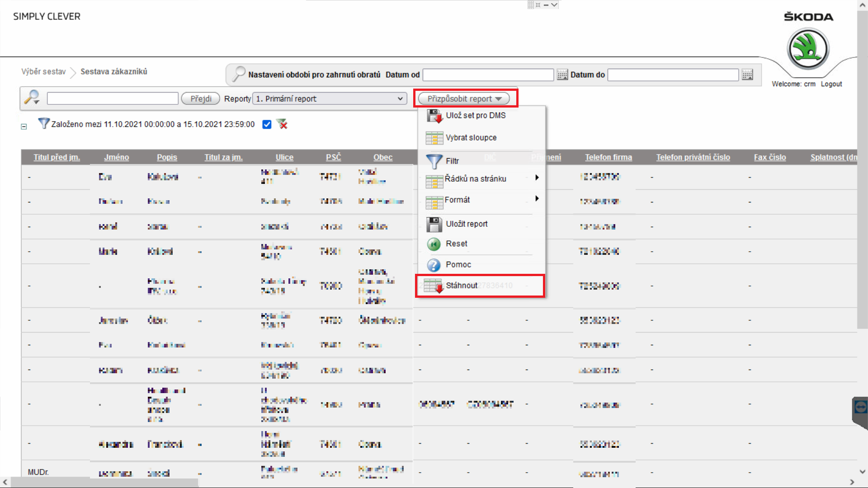The width and height of the screenshot is (868, 488).
Task: Click the Logout link
Action: click(831, 84)
